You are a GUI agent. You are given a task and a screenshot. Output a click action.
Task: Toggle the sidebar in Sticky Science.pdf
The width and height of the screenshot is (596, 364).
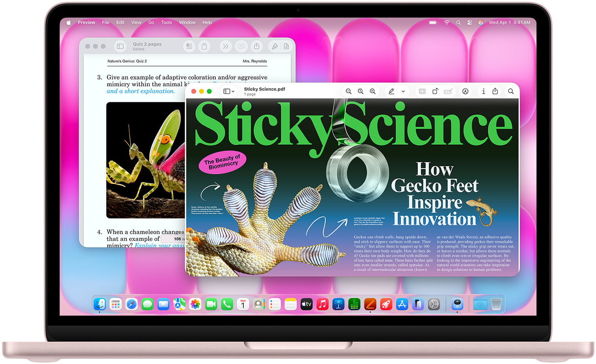pos(226,91)
